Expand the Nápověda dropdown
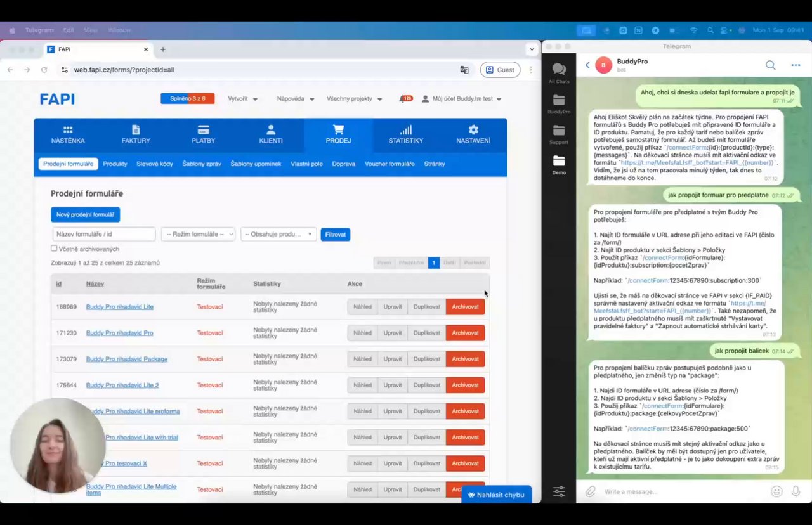Viewport: 812px width, 525px height. (x=295, y=99)
